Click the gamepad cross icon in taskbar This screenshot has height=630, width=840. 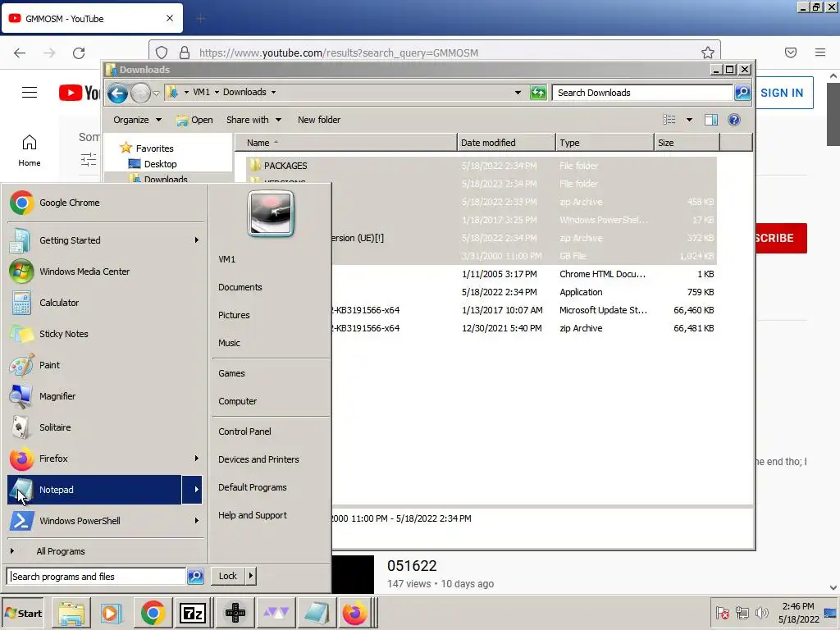pos(235,614)
